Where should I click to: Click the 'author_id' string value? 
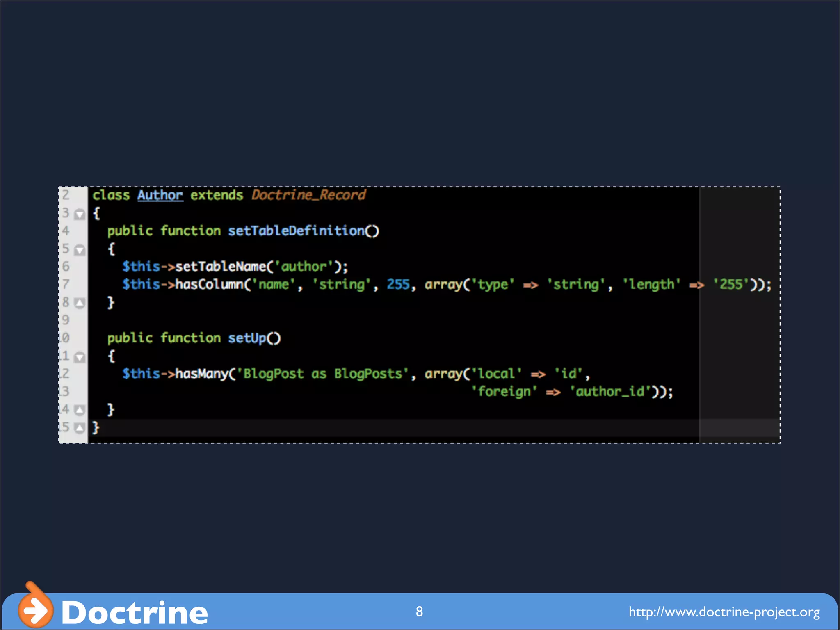[x=610, y=392]
